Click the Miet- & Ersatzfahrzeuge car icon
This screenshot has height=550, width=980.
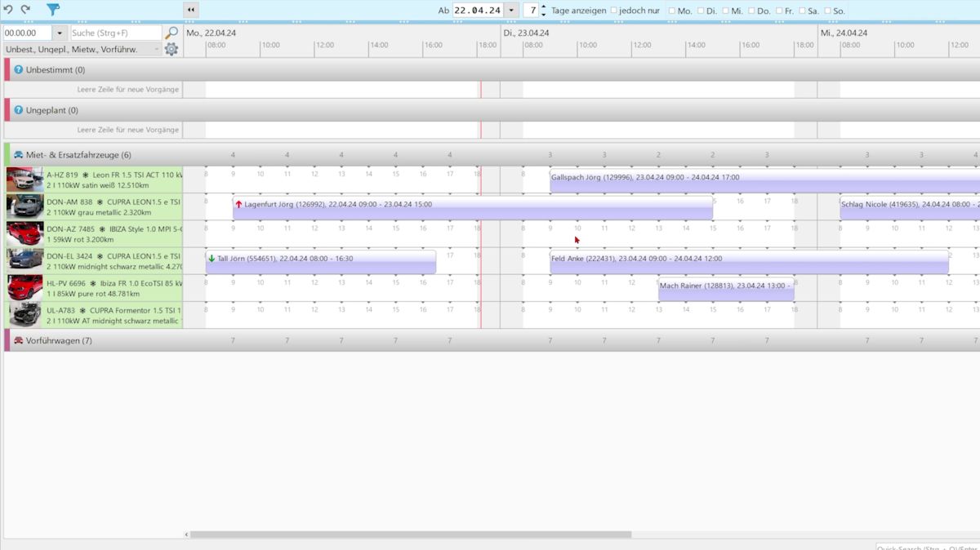coord(18,155)
